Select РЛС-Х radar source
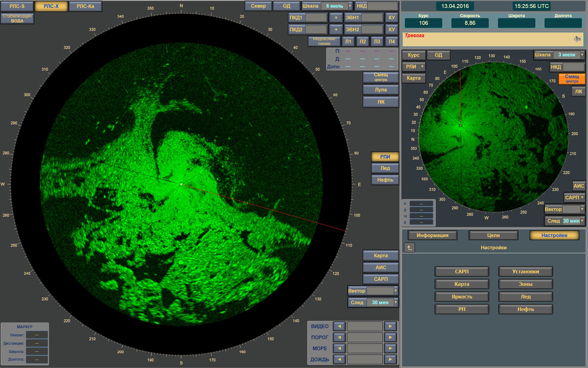 51,6
